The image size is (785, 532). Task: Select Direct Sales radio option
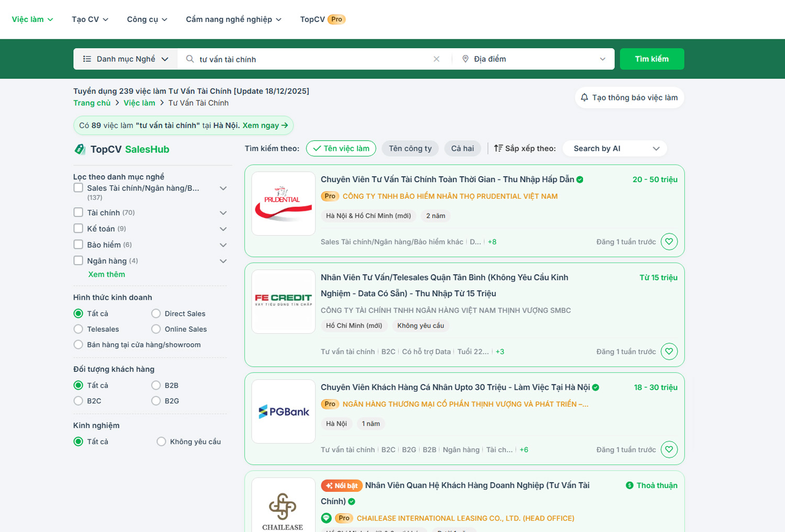(156, 313)
